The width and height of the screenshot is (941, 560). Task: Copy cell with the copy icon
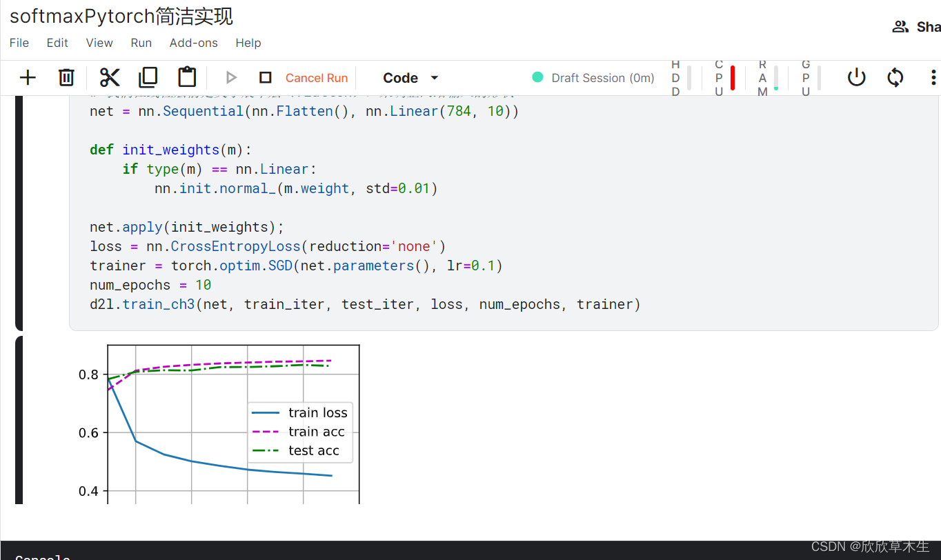coord(148,77)
